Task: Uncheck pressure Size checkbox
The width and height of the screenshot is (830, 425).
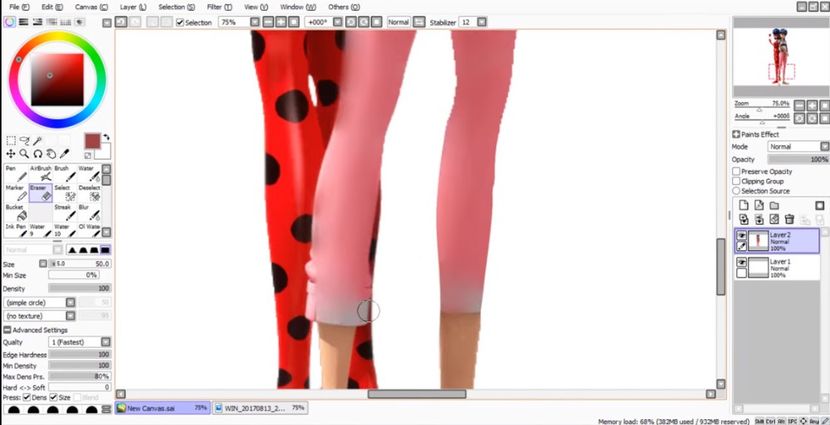Action: point(52,397)
